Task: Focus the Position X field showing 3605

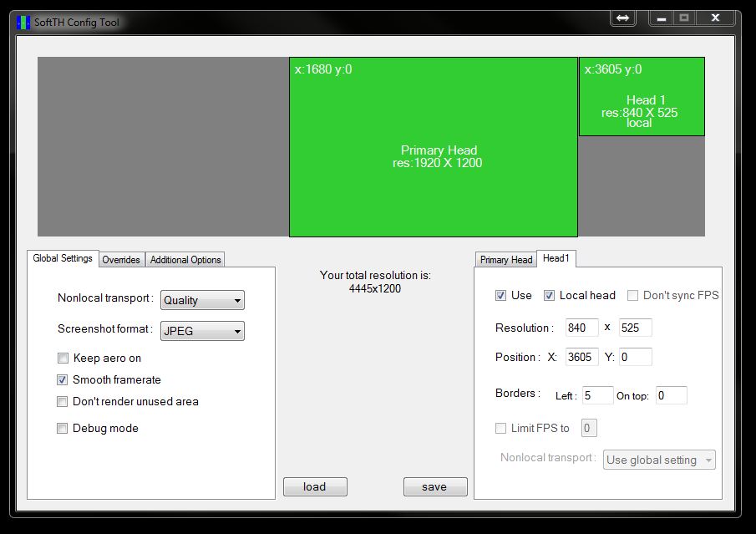Action: click(581, 357)
